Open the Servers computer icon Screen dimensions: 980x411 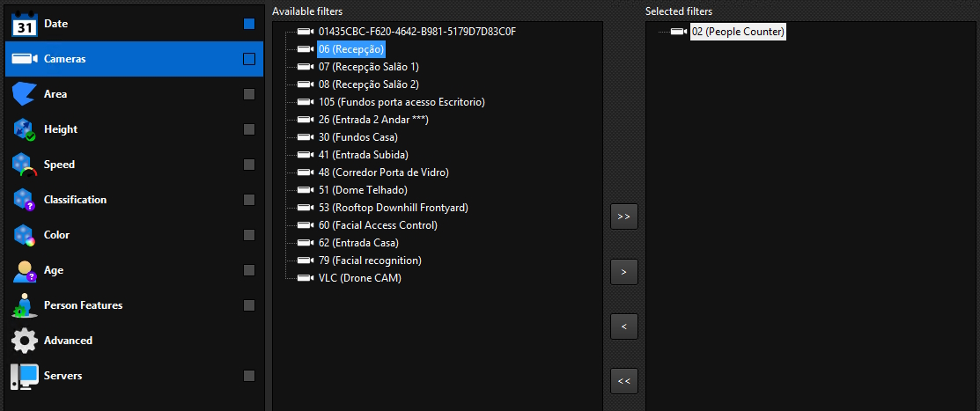pos(25,376)
